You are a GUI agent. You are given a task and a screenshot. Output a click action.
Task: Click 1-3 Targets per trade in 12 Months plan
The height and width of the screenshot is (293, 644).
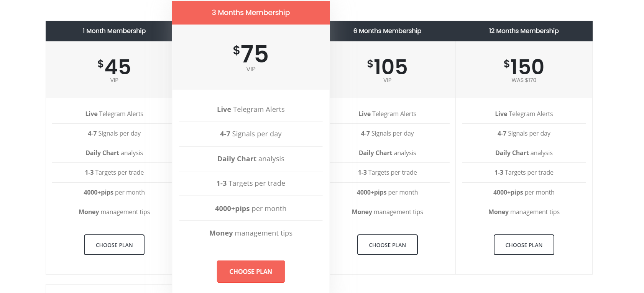click(524, 172)
